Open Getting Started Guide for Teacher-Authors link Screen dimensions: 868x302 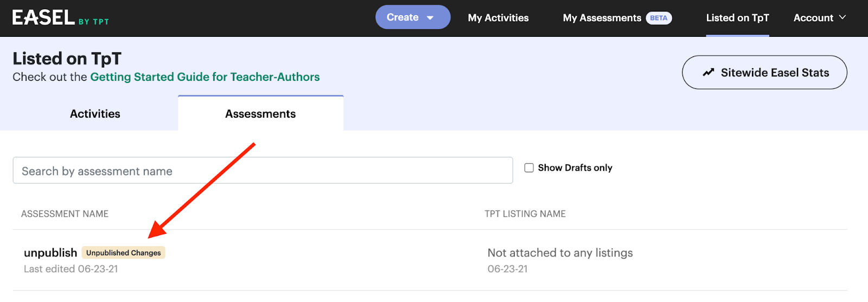pyautogui.click(x=205, y=77)
